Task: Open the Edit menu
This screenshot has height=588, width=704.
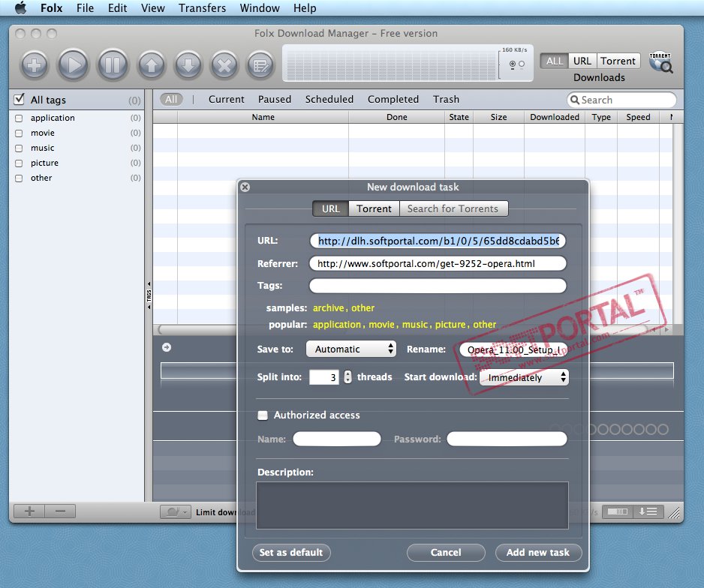Action: (x=117, y=8)
